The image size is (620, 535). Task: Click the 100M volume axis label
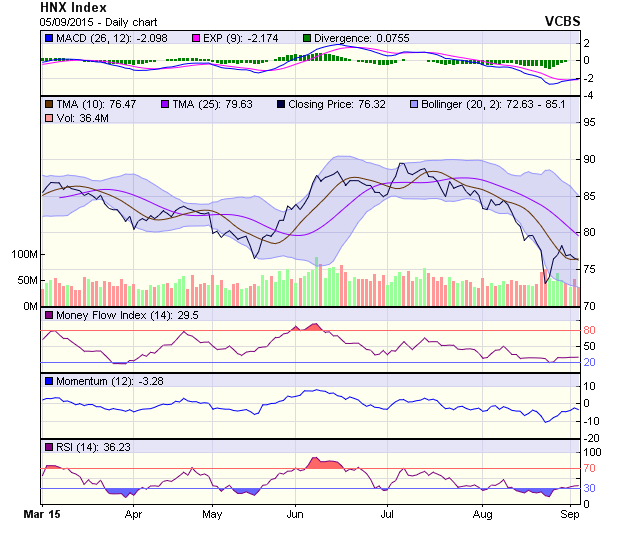(x=24, y=254)
